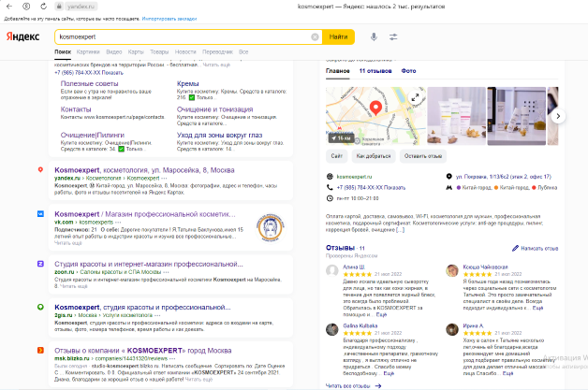Click the kosmoexpert.ru website link in card
588x390 pixels.
(354, 177)
